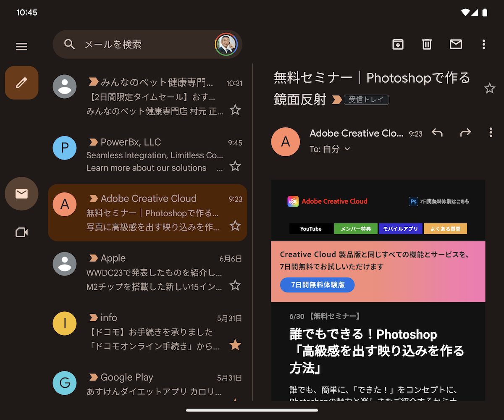The height and width of the screenshot is (420, 504).
Task: Select the PowerBx P avatar
Action: pyautogui.click(x=65, y=148)
